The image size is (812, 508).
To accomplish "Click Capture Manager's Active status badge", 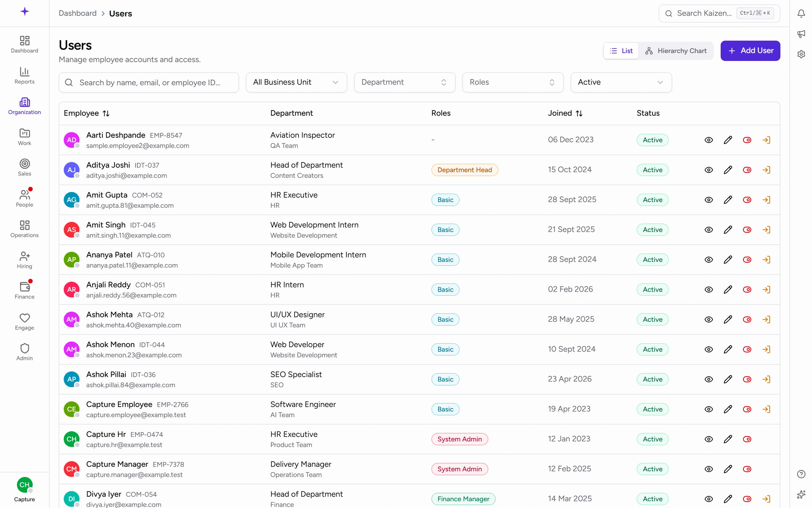I will tap(652, 469).
